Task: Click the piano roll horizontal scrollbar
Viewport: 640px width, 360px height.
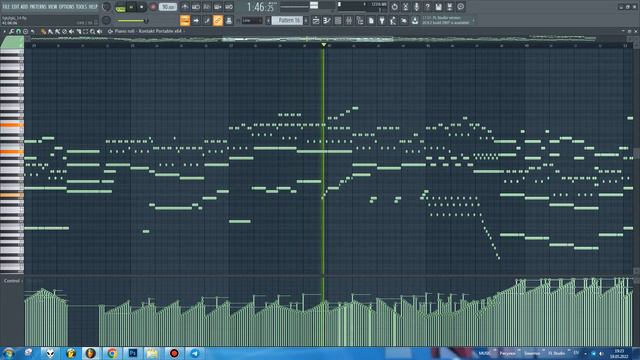Action: (x=308, y=39)
